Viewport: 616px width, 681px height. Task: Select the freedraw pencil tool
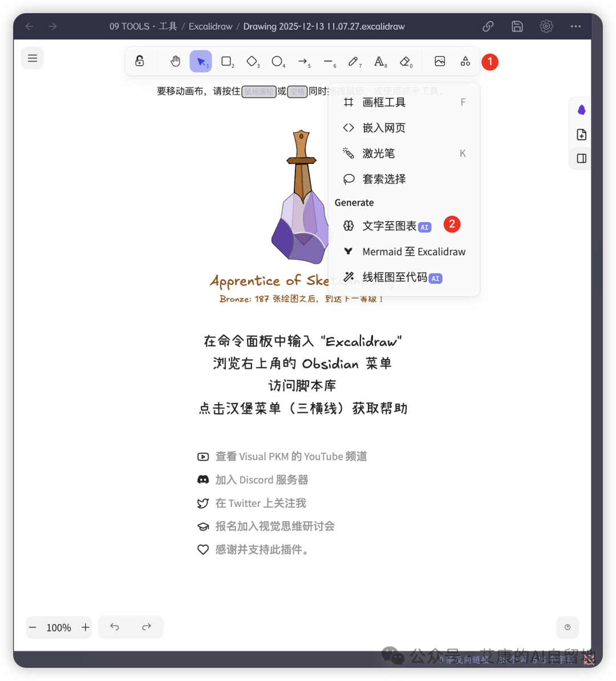point(354,61)
